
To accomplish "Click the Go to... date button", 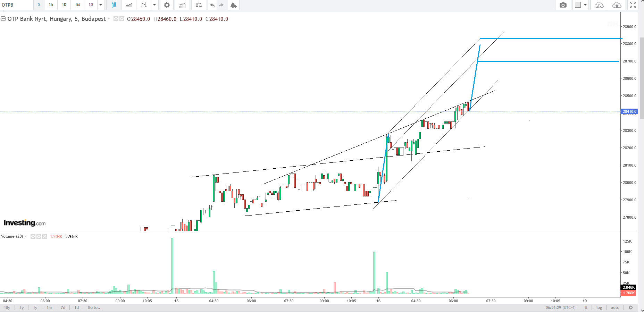I will (x=94, y=307).
